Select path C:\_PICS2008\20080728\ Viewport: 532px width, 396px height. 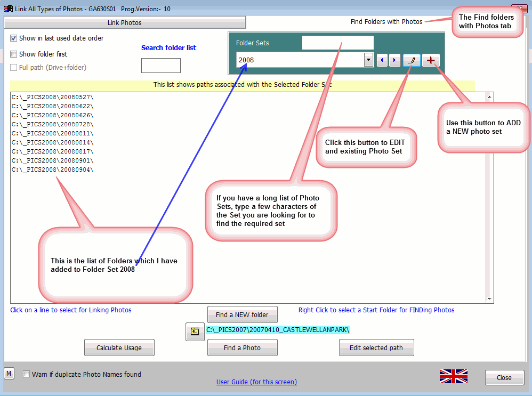click(53, 125)
